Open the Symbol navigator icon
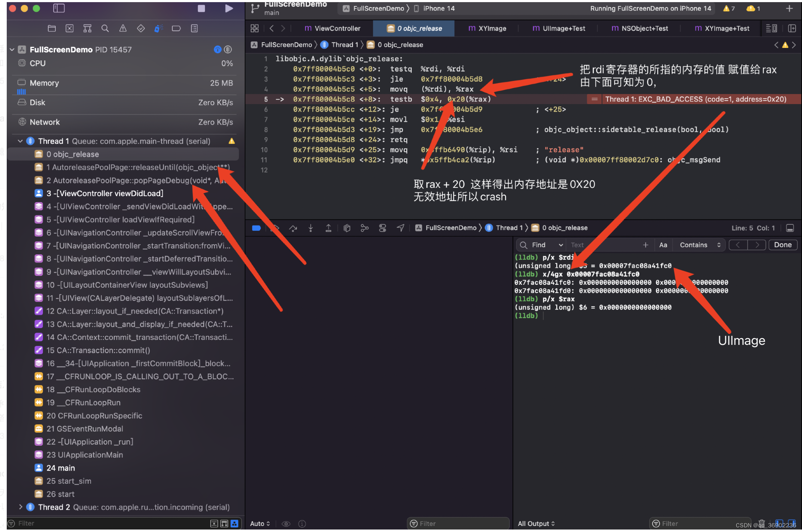 click(87, 28)
